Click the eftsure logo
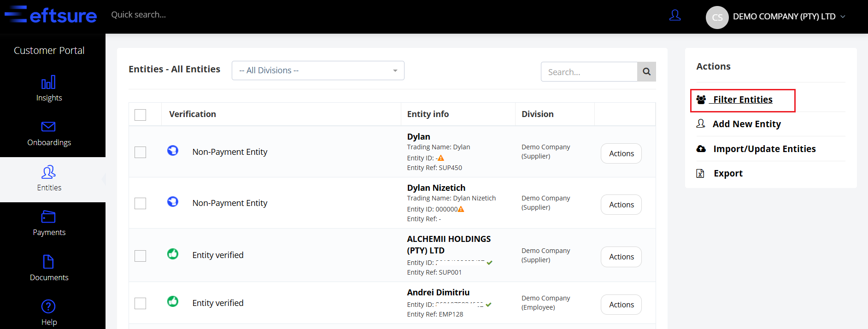The height and width of the screenshot is (329, 868). (x=51, y=15)
